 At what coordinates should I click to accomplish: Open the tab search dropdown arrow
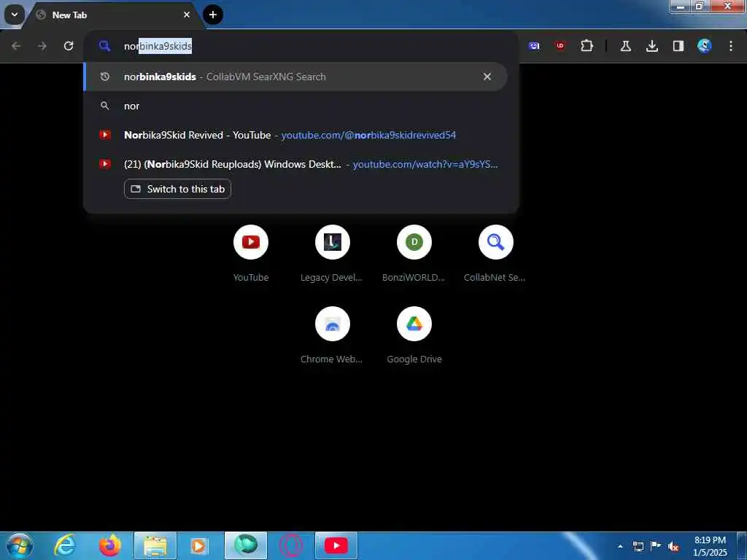pyautogui.click(x=15, y=15)
